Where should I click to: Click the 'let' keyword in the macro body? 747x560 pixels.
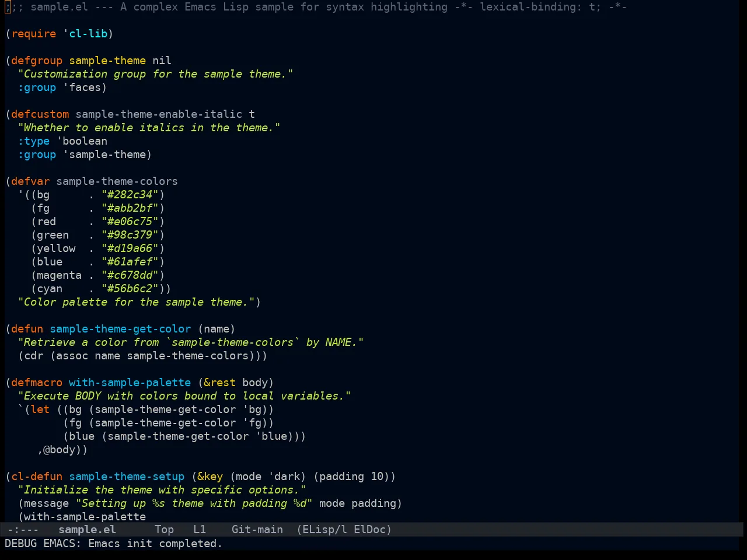click(40, 409)
